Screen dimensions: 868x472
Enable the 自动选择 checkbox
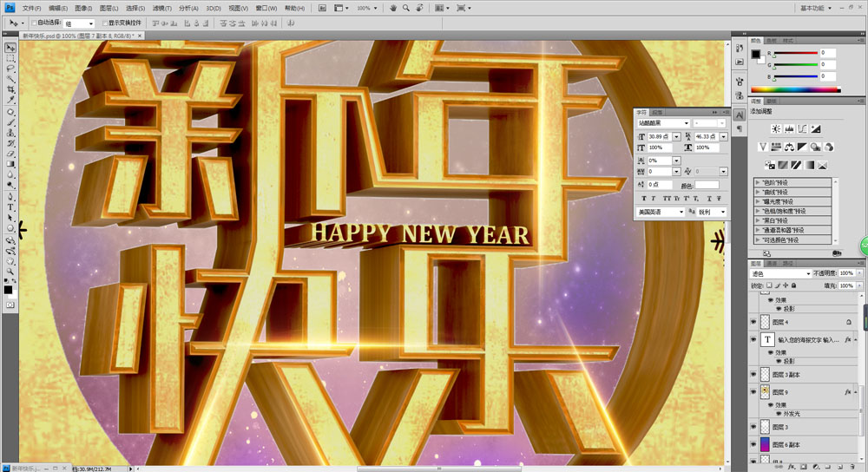34,23
